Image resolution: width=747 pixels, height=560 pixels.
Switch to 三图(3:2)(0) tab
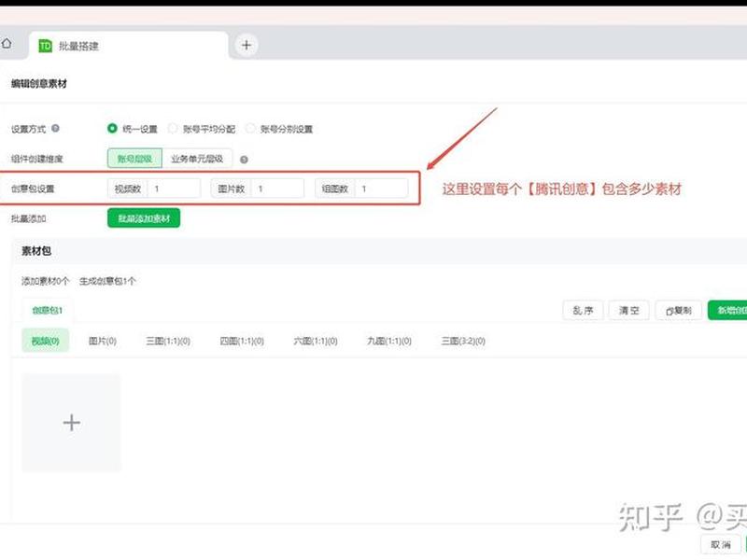coord(463,341)
